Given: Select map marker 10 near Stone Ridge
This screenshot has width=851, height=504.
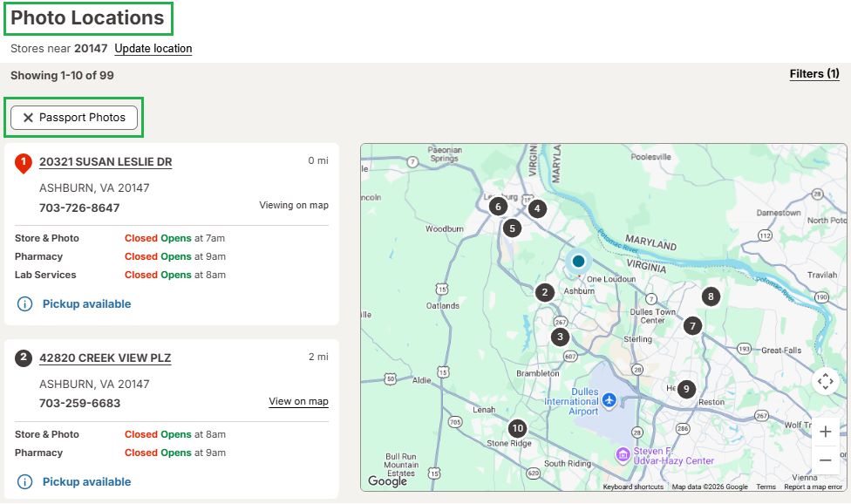Looking at the screenshot, I should 518,429.
